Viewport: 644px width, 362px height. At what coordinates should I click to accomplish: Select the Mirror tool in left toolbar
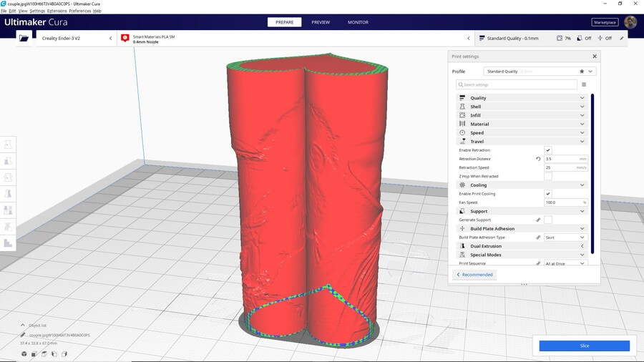(x=9, y=194)
